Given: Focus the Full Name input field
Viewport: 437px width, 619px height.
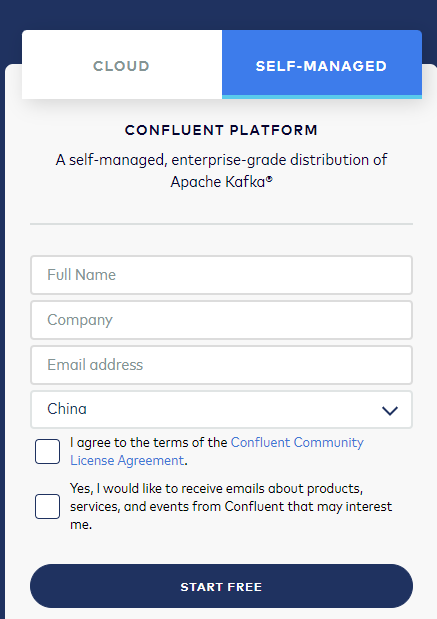Looking at the screenshot, I should [x=221, y=275].
